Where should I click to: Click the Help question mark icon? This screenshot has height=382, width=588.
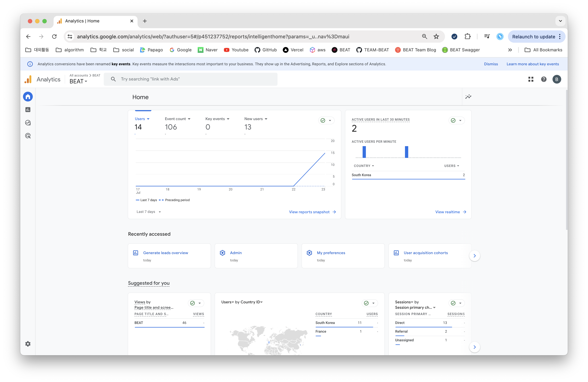click(543, 79)
